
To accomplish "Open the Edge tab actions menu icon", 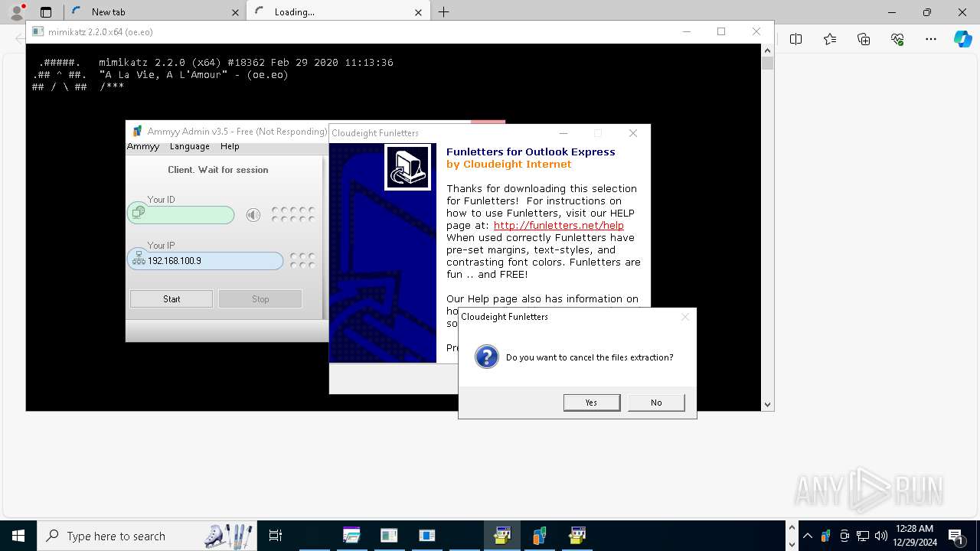I will (46, 12).
